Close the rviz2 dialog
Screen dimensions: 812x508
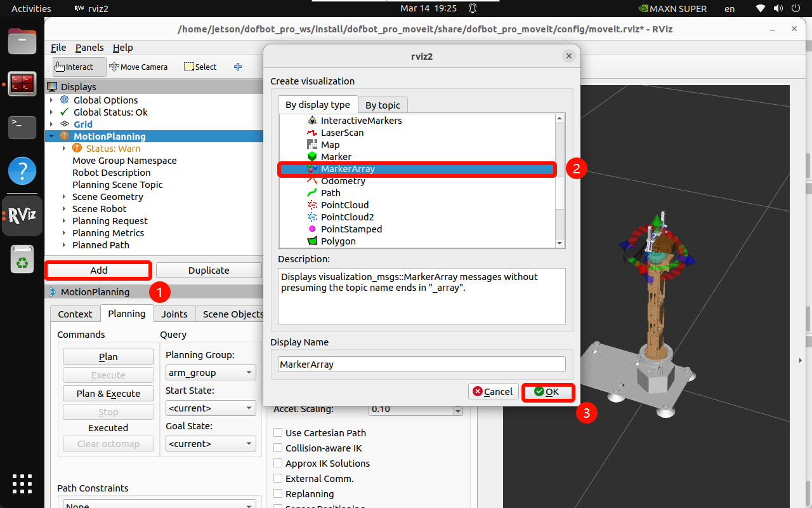(569, 56)
